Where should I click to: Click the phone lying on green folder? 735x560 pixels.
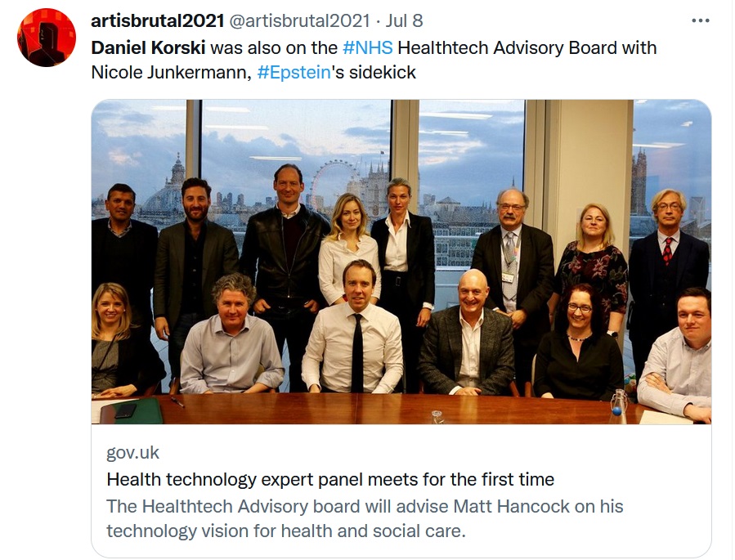pos(125,410)
